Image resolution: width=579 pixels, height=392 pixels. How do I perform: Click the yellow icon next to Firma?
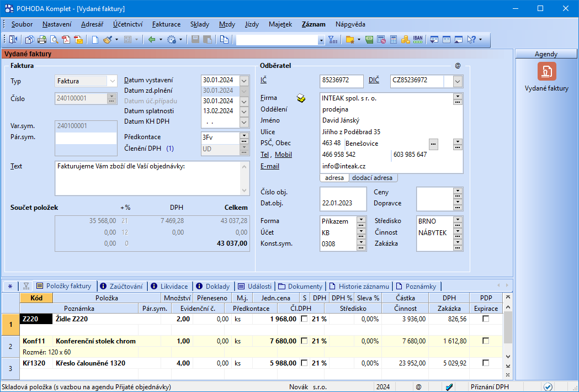pyautogui.click(x=301, y=98)
